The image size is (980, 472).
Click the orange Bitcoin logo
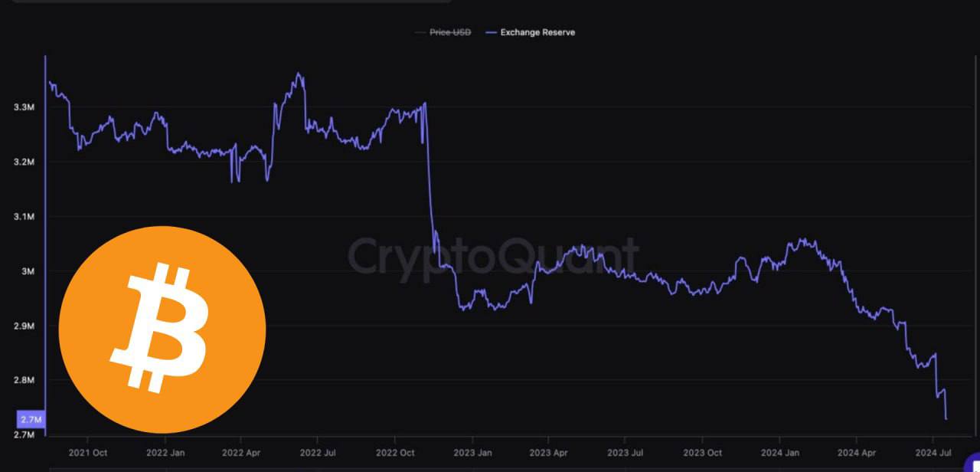coord(162,329)
